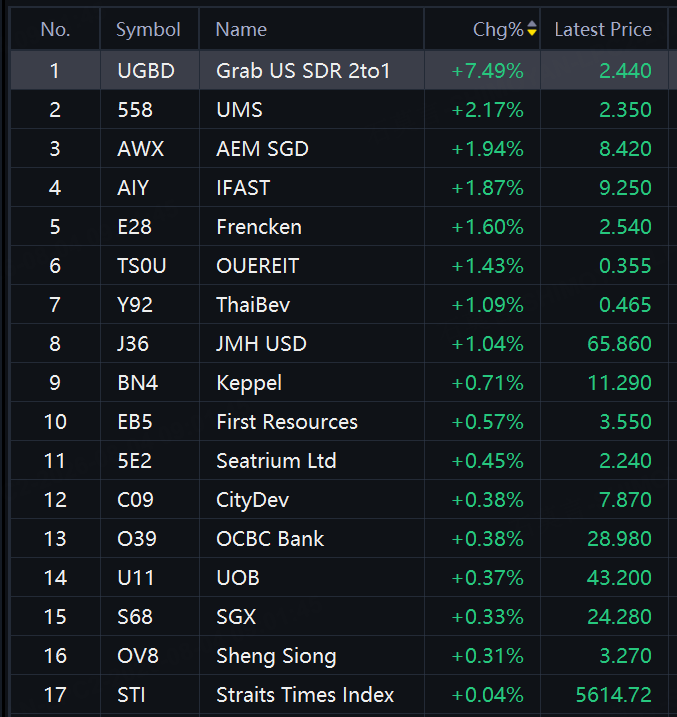The height and width of the screenshot is (717, 677).
Task: Select the C09 symbol
Action: (x=135, y=500)
